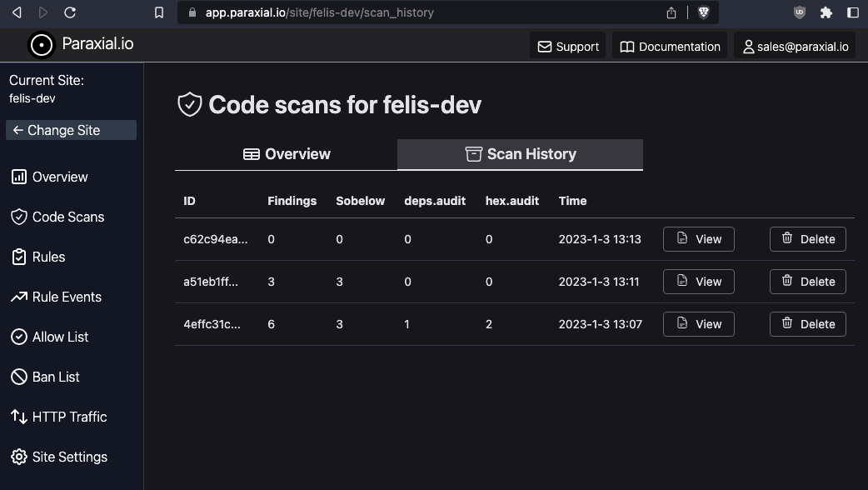Screen dimensions: 868x490
Task: Click the lock icon in the address bar
Action: coord(192,12)
